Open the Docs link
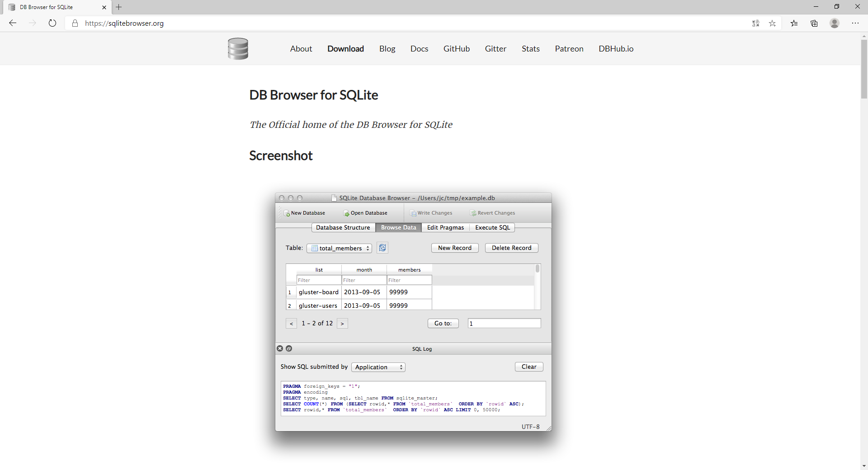The image size is (868, 470). (x=419, y=49)
